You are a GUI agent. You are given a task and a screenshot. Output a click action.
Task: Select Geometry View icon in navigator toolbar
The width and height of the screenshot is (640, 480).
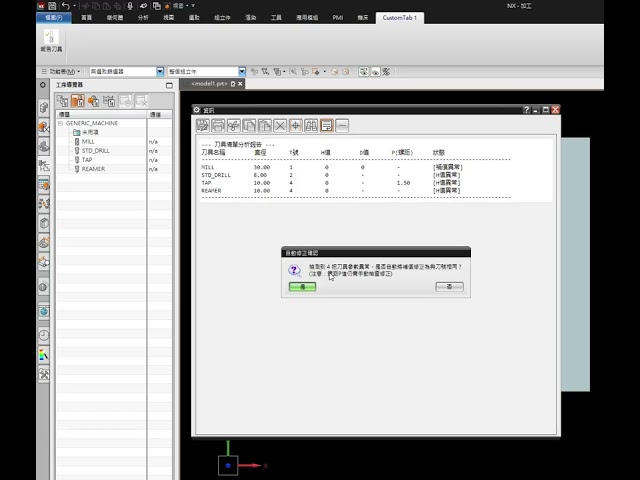coord(93,101)
